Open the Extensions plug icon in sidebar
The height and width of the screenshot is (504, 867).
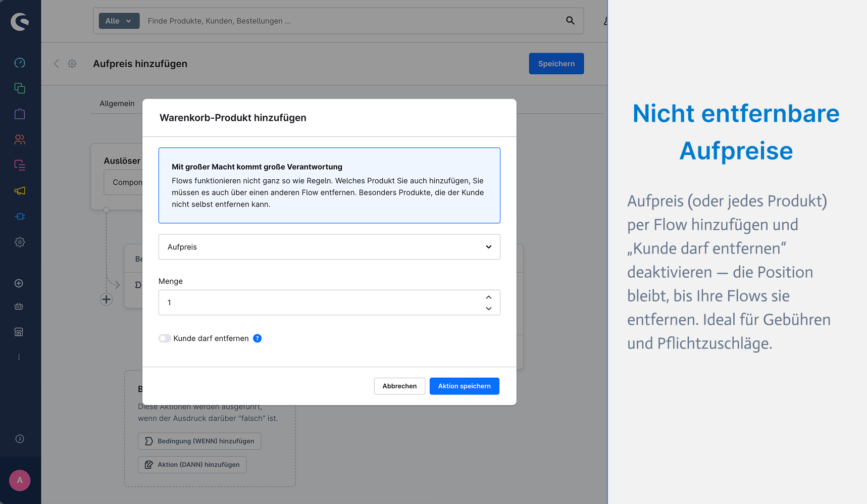click(20, 216)
